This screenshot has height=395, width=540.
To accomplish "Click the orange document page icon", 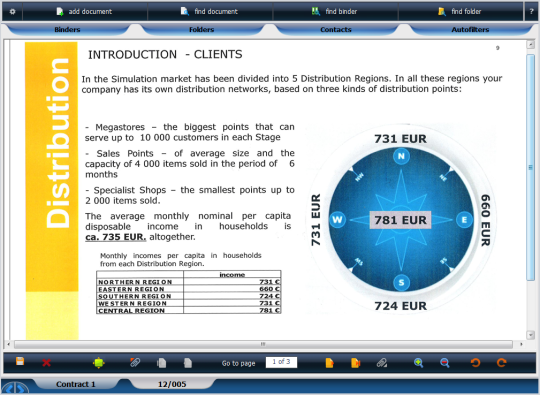I will [329, 363].
